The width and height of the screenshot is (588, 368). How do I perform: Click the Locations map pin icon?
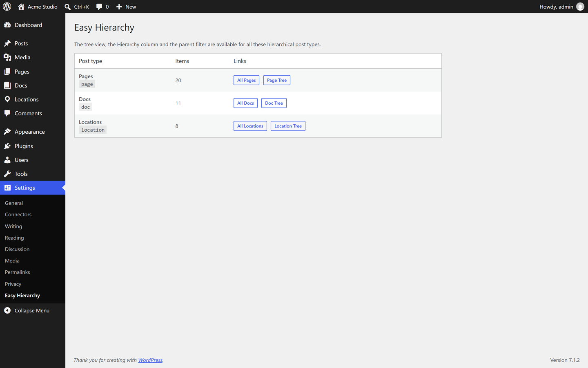coord(7,99)
